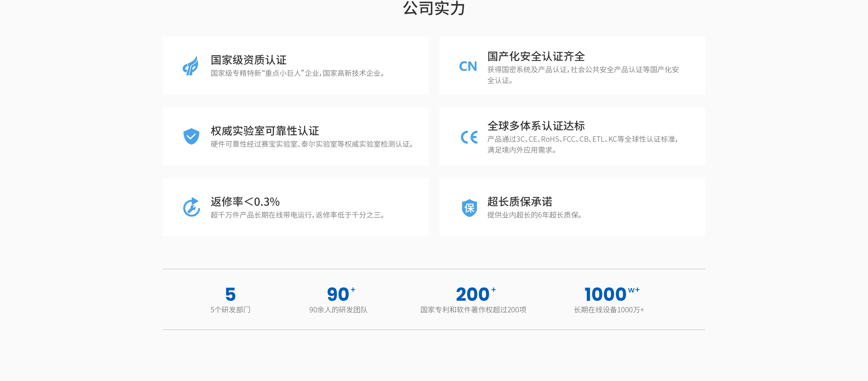Viewport: 868px width, 381px height.
Task: Click the 返修率<0.3% heading
Action: (x=245, y=202)
